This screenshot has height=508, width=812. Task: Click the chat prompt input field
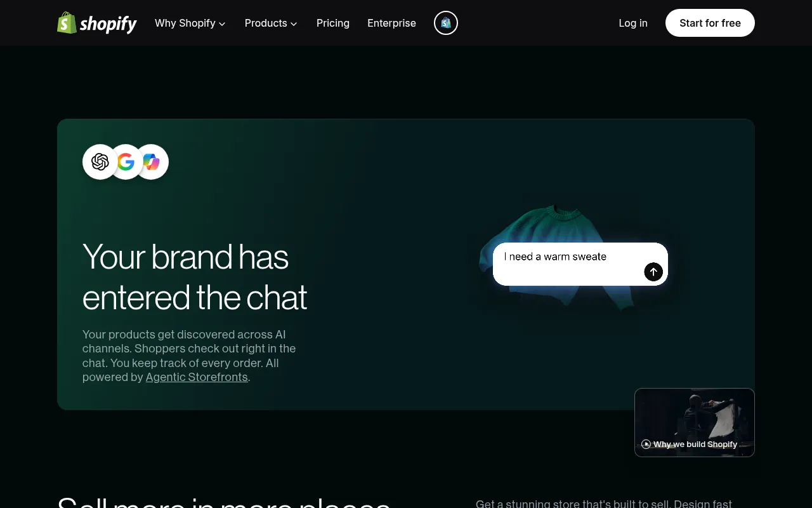[x=580, y=264]
